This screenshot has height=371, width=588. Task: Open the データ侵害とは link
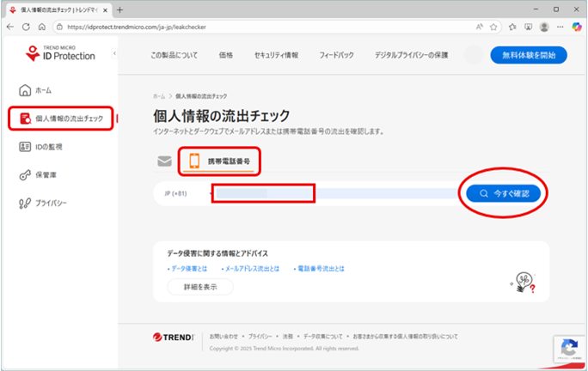188,269
